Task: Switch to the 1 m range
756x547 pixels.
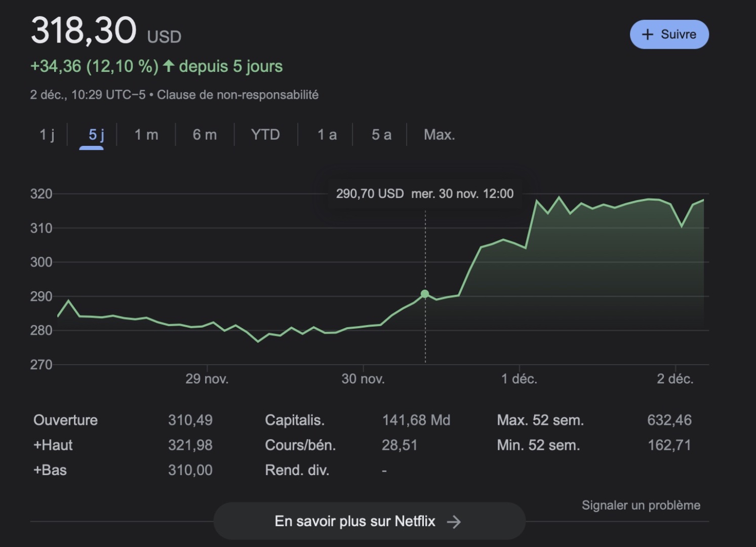Action: point(146,135)
